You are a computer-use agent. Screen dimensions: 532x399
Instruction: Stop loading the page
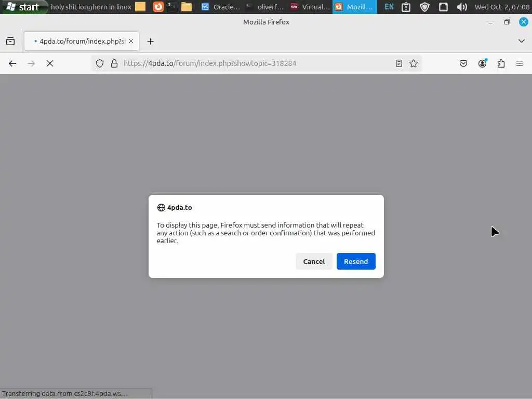pos(50,63)
